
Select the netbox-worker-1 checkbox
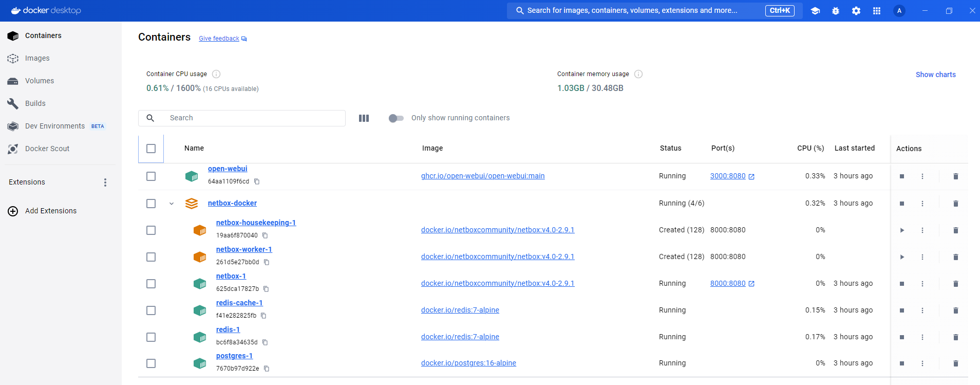pyautogui.click(x=151, y=257)
